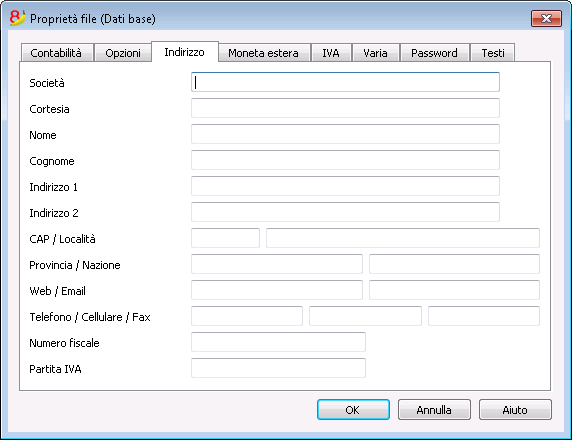
Task: Click the Banana application icon in title bar
Action: click(17, 18)
